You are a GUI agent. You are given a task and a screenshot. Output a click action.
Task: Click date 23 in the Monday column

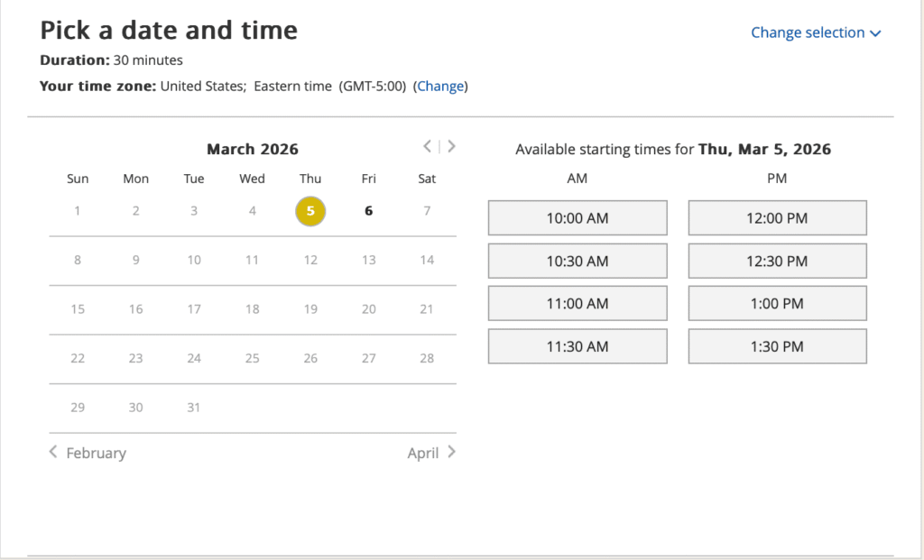click(x=135, y=358)
